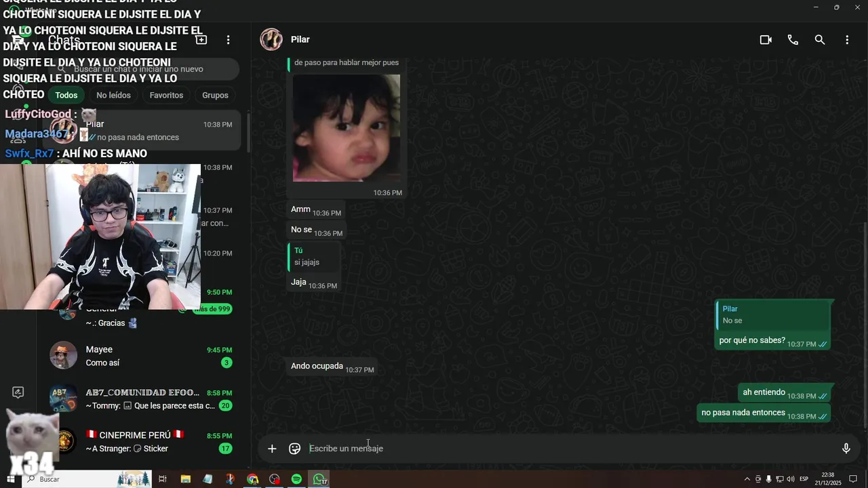Click the Pilar contact name in header
Screen dimensions: 868x488
(300, 39)
